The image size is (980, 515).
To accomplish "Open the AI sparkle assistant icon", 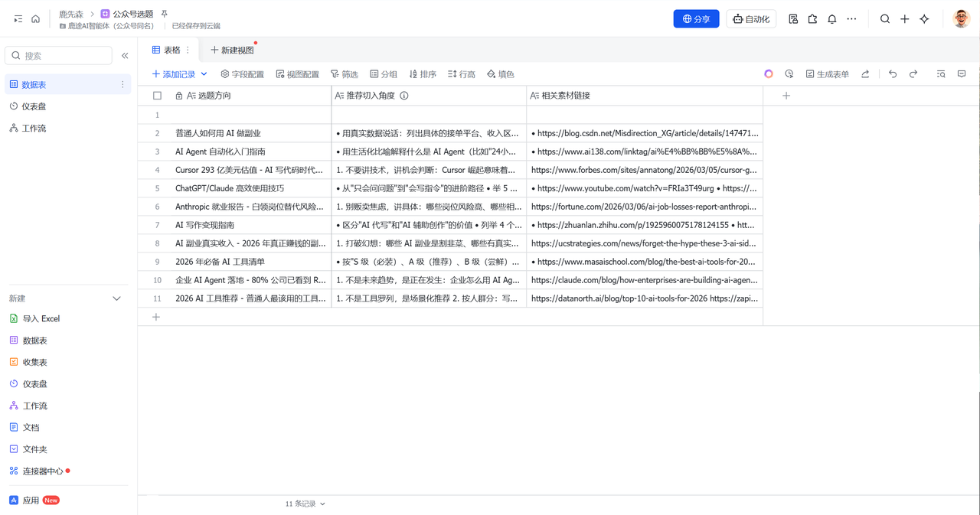I will tap(924, 19).
